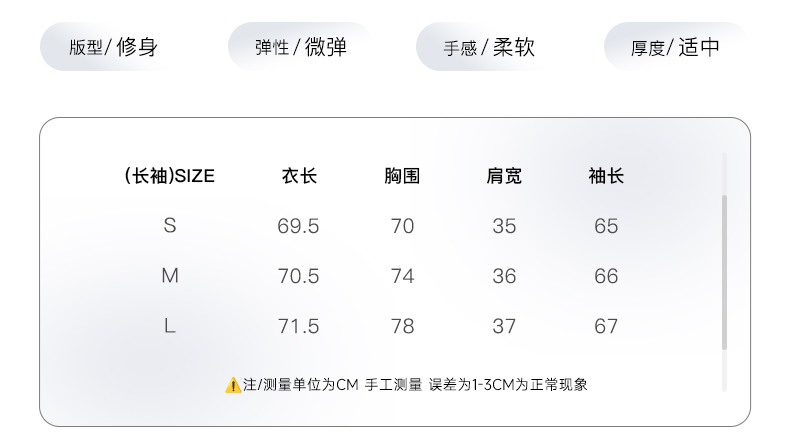The height and width of the screenshot is (448, 790).
Task: Click the 74 bust value
Action: point(402,276)
